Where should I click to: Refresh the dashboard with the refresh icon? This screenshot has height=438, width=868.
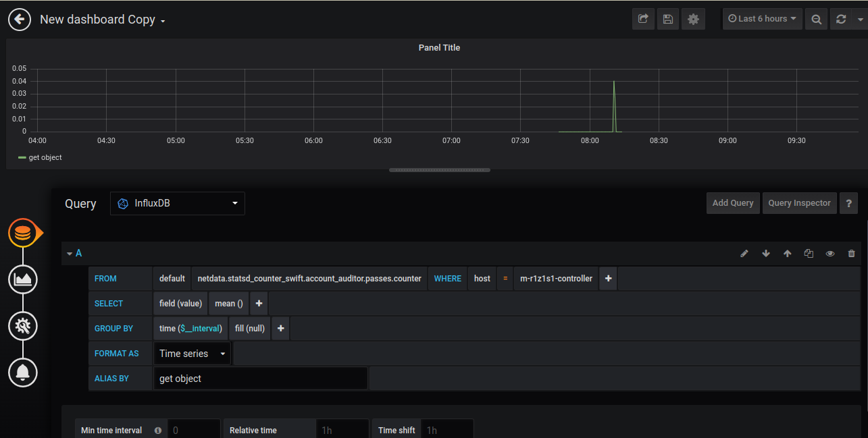pos(841,19)
